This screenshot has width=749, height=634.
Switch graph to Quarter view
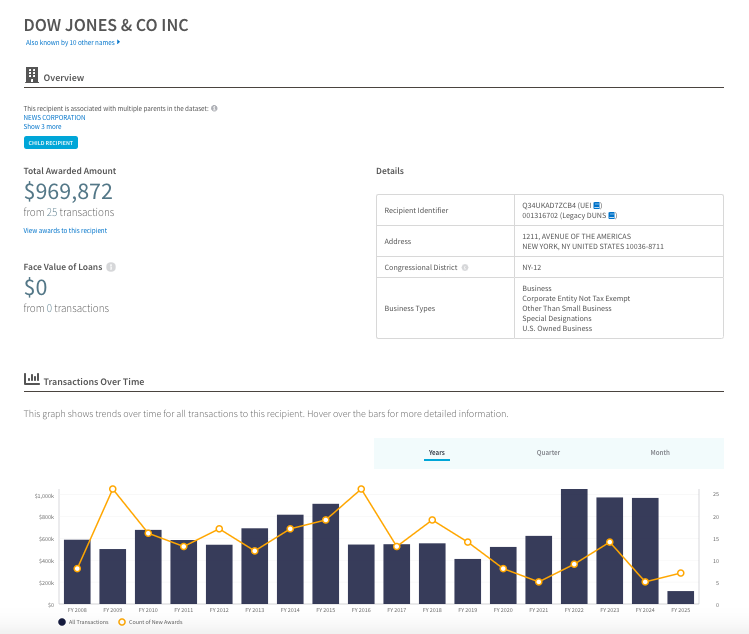(548, 453)
